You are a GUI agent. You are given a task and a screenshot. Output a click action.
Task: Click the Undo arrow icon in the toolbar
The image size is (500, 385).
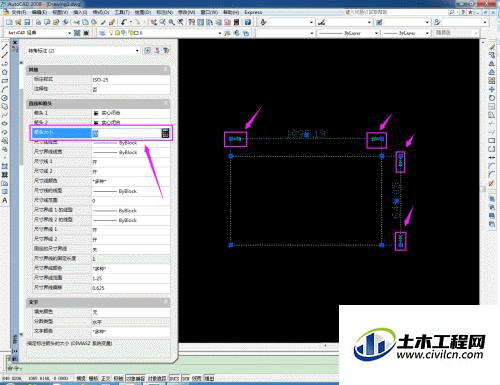coord(124,22)
